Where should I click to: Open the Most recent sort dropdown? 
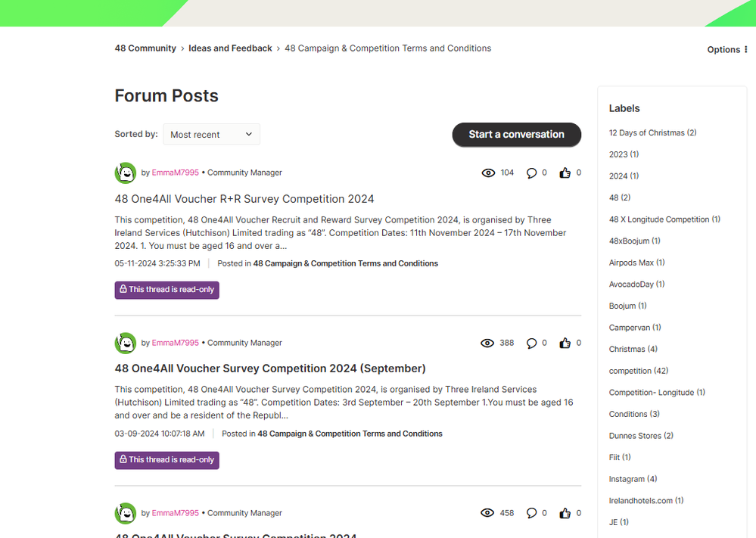[x=211, y=135]
